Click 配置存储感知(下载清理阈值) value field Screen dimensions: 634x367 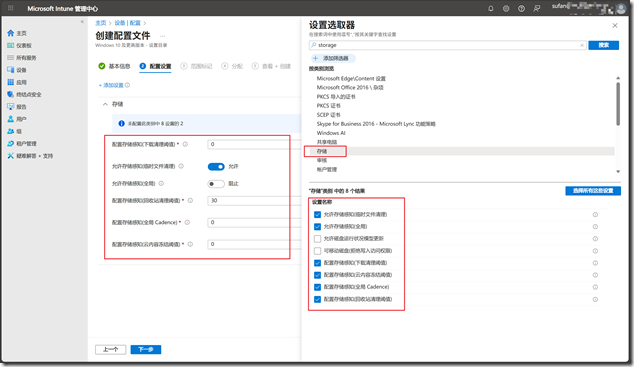(254, 144)
